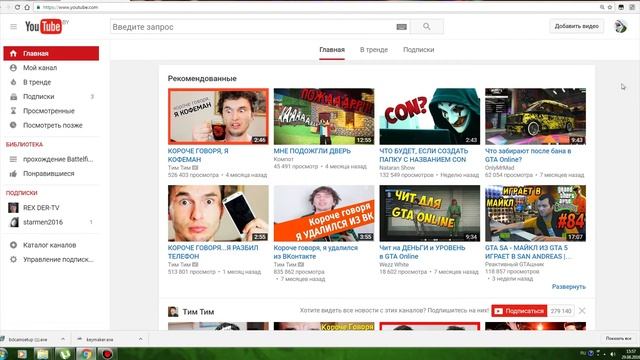This screenshot has width=640, height=360.
Task: Click the gear icon for Управление подписк...
Action: tap(13, 259)
